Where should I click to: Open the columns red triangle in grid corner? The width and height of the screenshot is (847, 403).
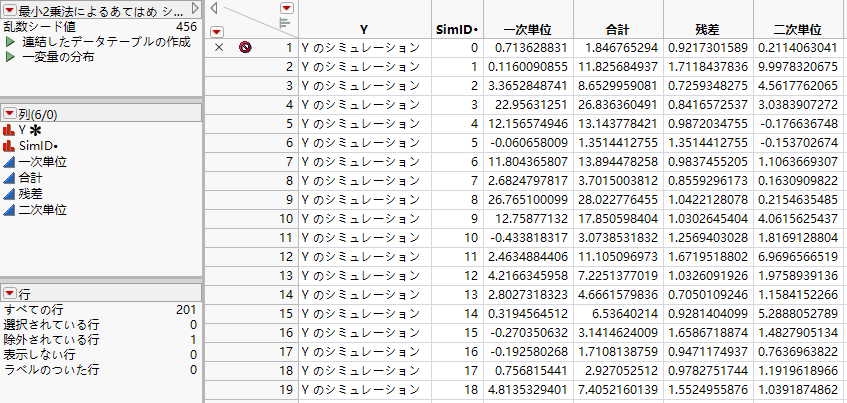287,8
